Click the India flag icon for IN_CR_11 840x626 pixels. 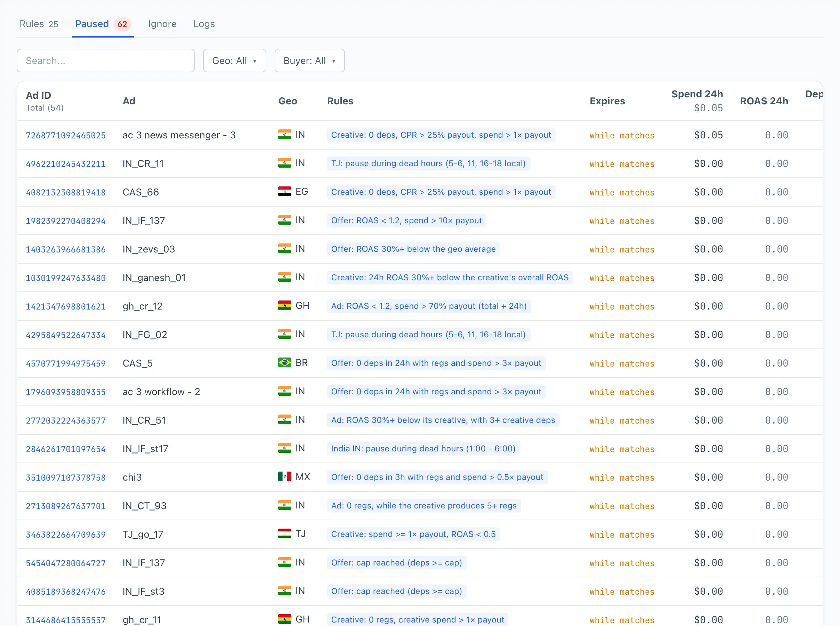pyautogui.click(x=284, y=163)
